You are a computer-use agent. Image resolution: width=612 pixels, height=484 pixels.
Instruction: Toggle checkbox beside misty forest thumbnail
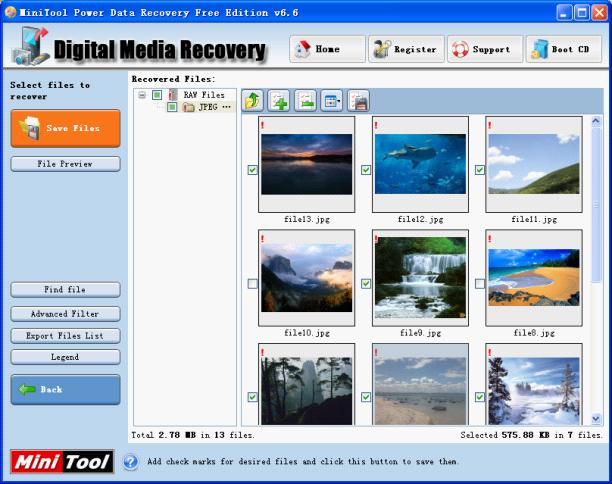253,397
